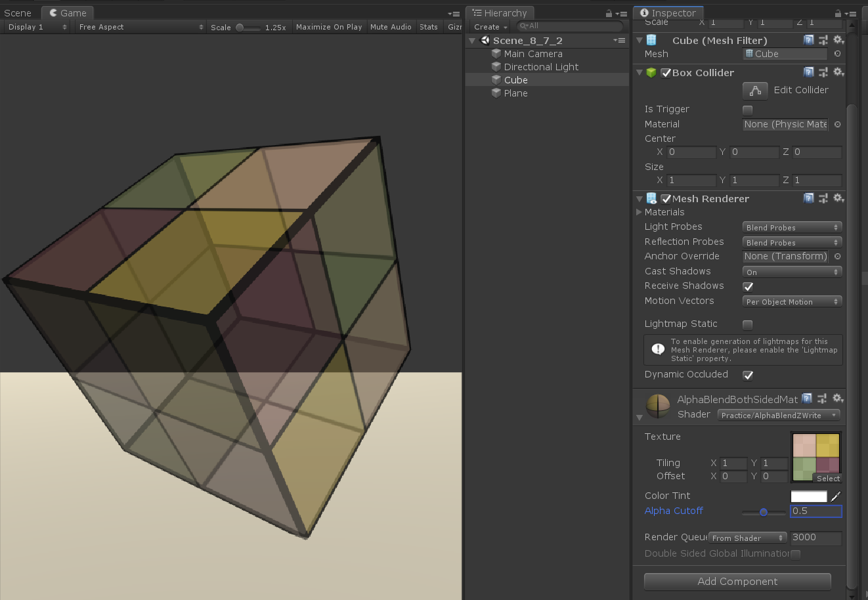868x600 pixels.
Task: Open object picker for Mesh field
Action: click(x=837, y=54)
